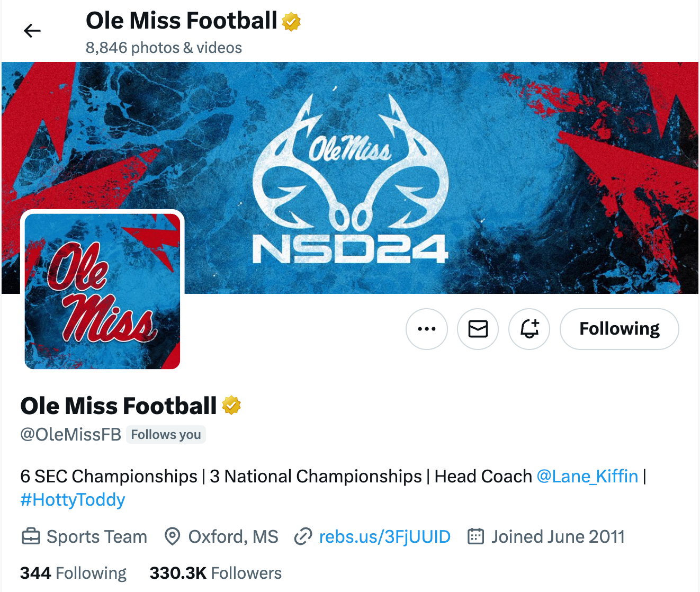Open the @Lane_Kiffin mention link

587,477
